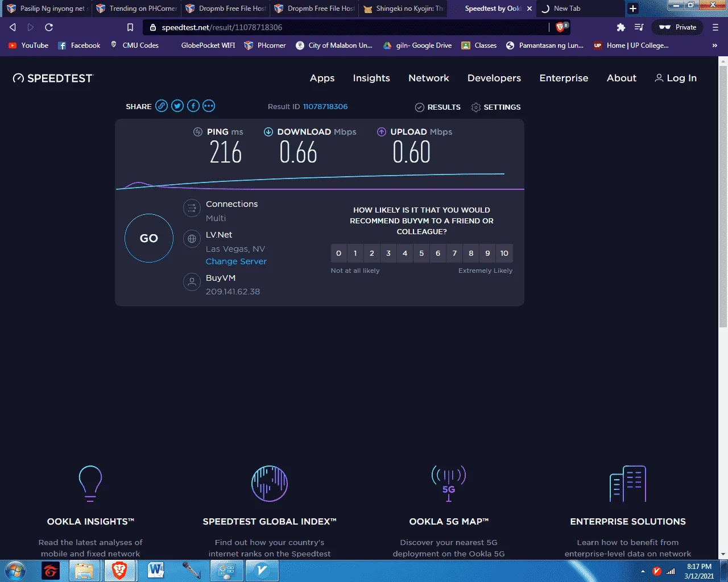Viewport: 728px width, 582px height.
Task: Select rating 7 on the recommendation scale
Action: click(454, 253)
